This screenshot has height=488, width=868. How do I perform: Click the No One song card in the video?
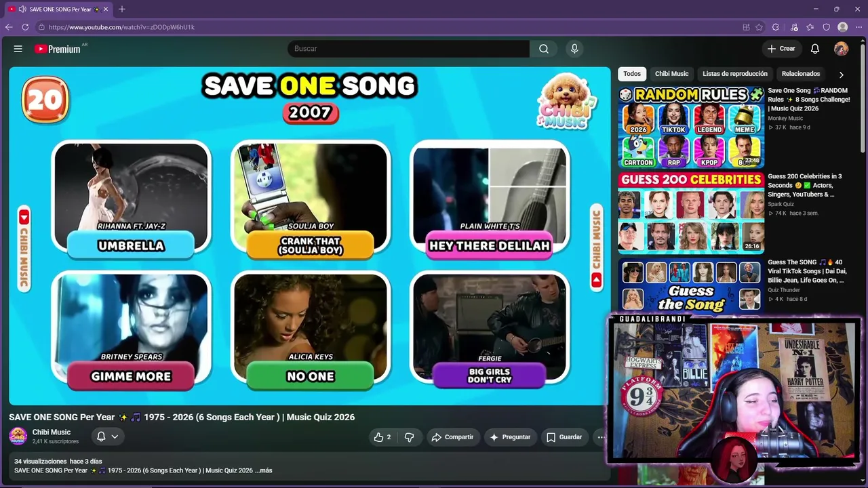[x=310, y=331]
